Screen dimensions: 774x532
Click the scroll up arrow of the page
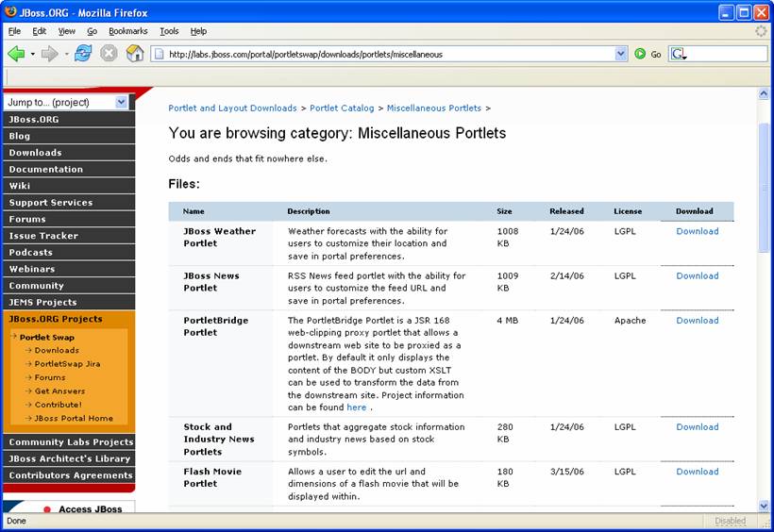point(764,93)
